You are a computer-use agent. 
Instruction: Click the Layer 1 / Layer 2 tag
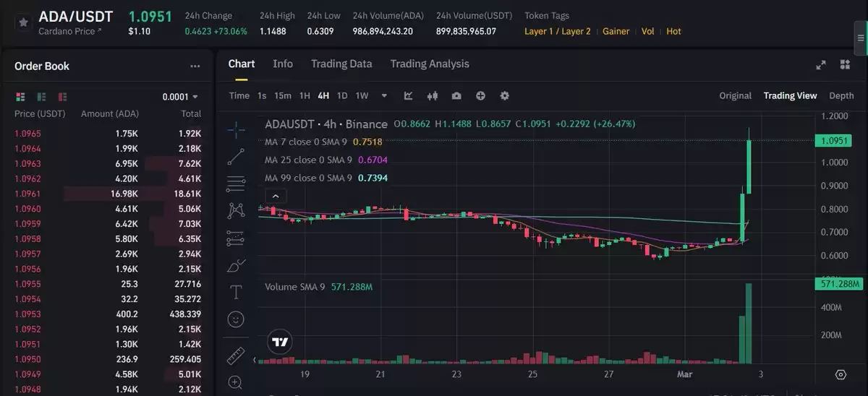pyautogui.click(x=558, y=31)
